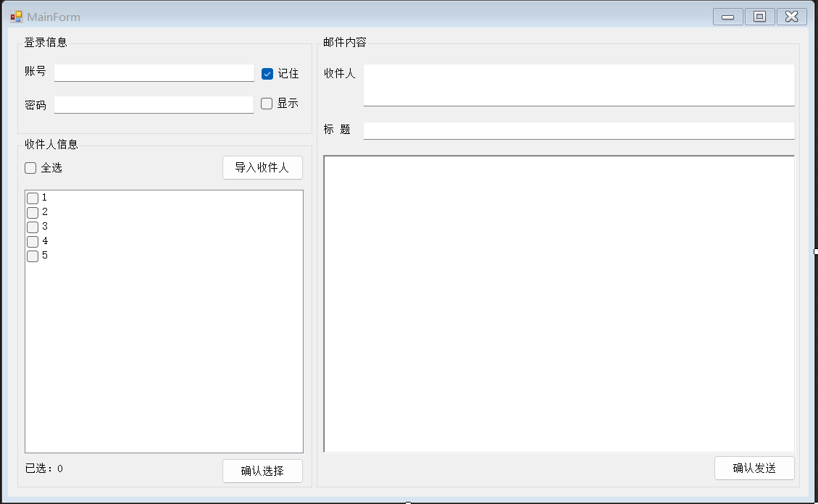Uncheck the 记住 checkbox
818x504 pixels.
point(267,74)
